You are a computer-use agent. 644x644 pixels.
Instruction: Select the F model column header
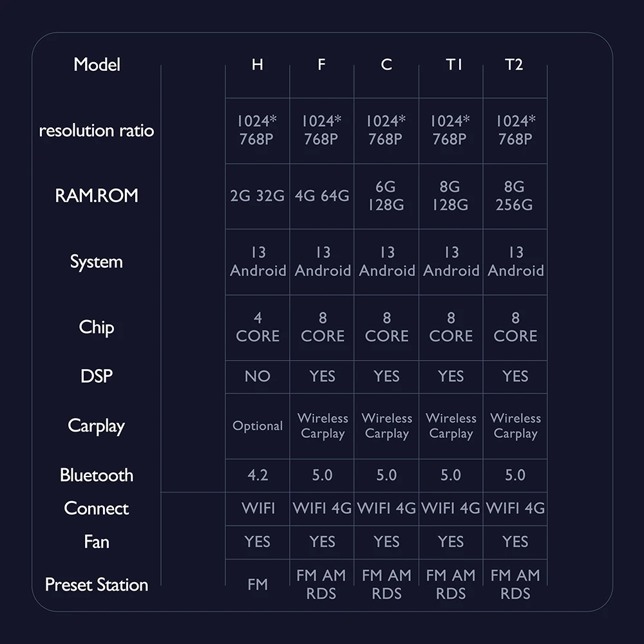click(x=321, y=65)
